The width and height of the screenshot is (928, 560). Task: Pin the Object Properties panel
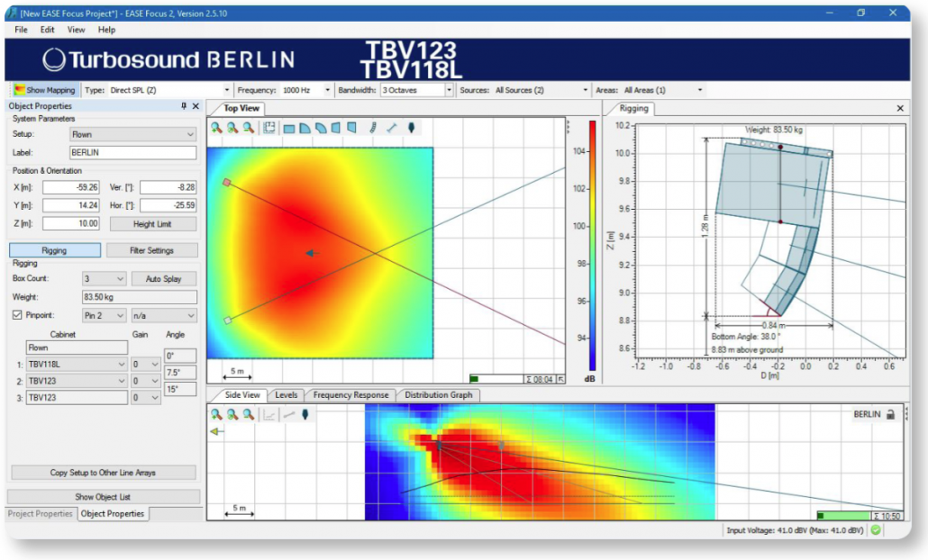pyautogui.click(x=184, y=106)
